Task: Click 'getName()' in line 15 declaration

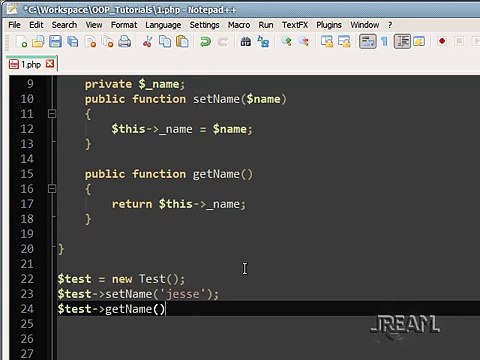Action: coord(223,174)
